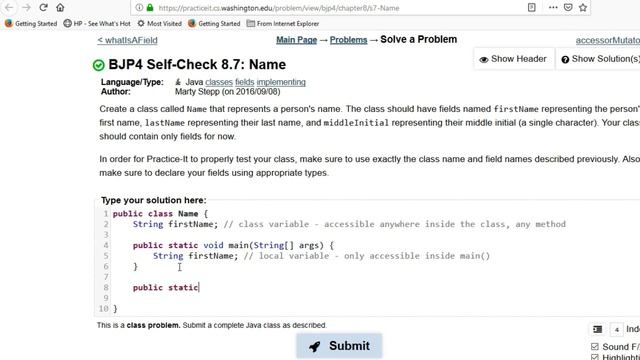Click code line 4 main method declaration
This screenshot has width=640, height=360.
pos(233,245)
